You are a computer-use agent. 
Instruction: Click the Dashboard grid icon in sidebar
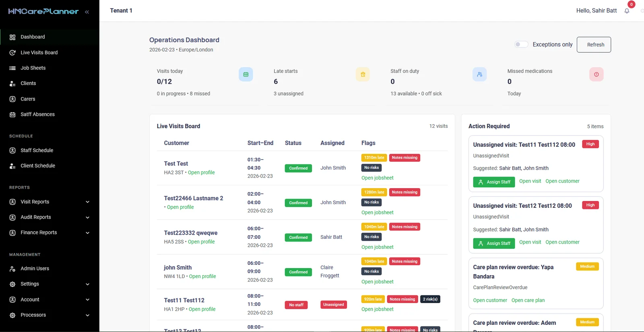(12, 37)
